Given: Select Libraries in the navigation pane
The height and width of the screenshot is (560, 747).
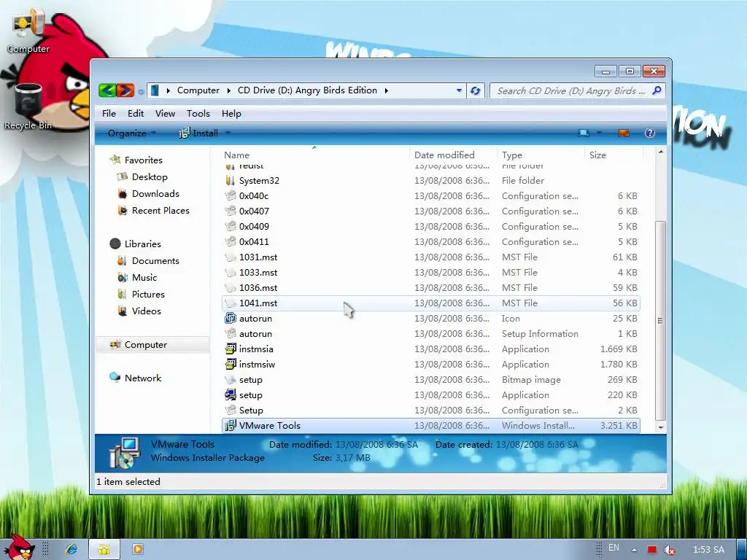Looking at the screenshot, I should (x=142, y=244).
